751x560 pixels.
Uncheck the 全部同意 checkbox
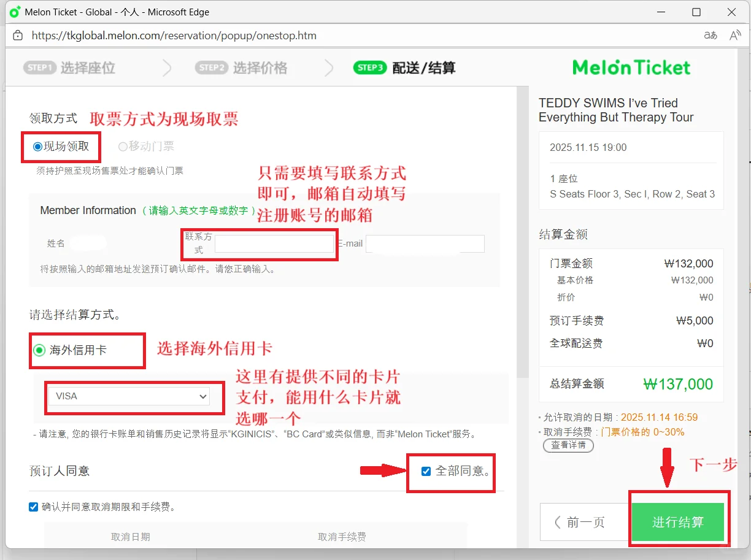[x=425, y=471]
